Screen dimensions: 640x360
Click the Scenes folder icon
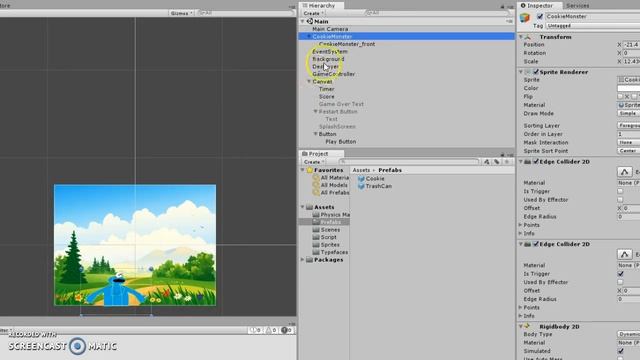click(316, 230)
